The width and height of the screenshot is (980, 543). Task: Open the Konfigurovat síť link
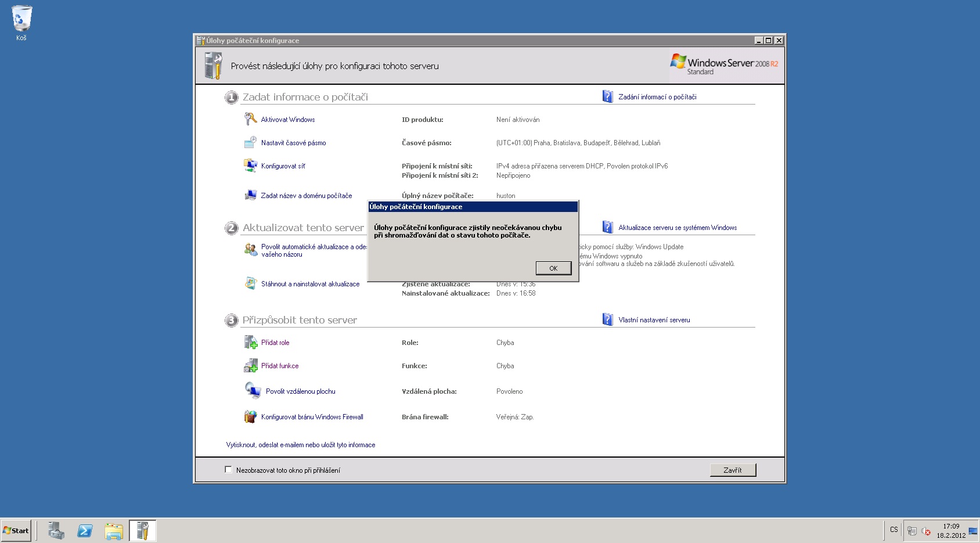283,166
